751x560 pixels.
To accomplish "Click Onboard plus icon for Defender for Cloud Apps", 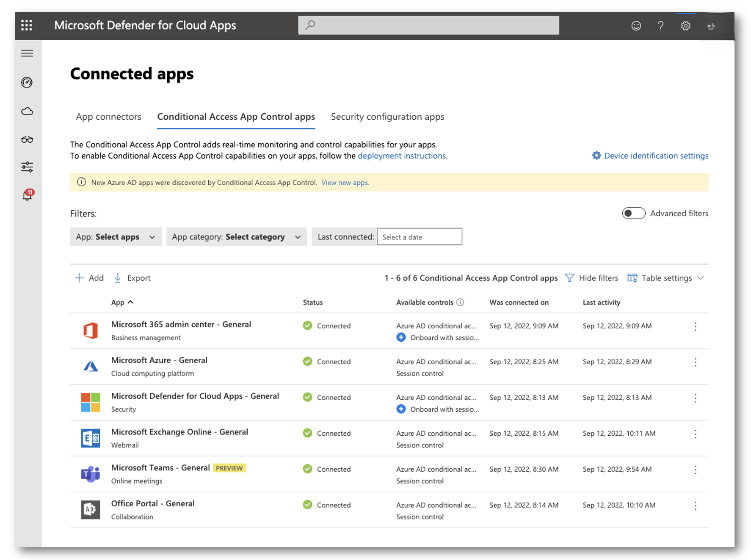I will [401, 409].
